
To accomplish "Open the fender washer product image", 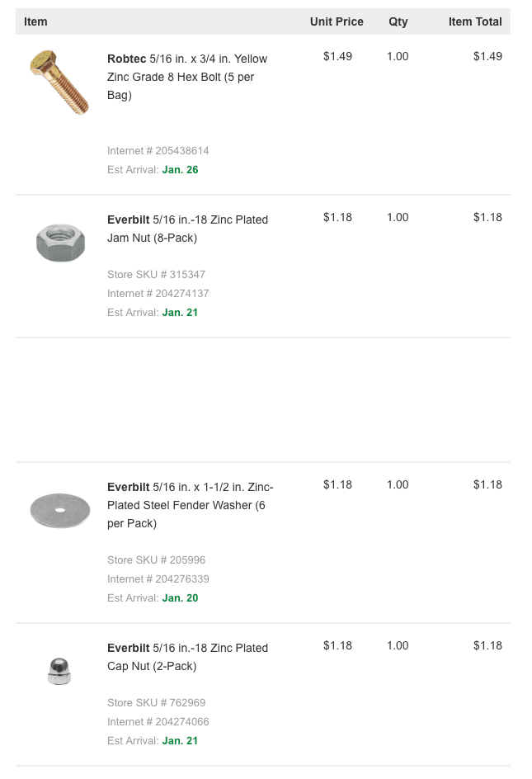I will click(x=60, y=510).
